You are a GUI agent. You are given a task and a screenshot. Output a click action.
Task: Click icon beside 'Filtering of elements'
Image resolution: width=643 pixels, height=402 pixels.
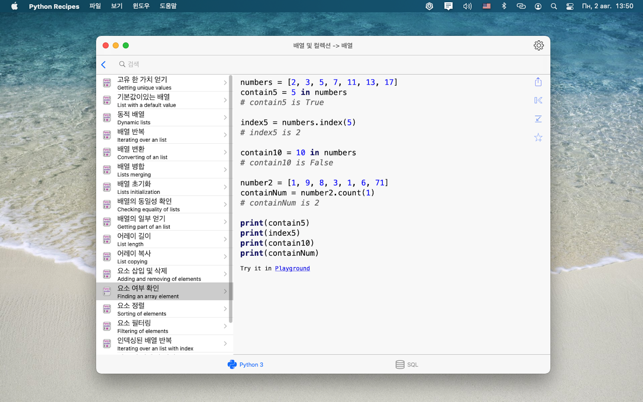click(107, 326)
